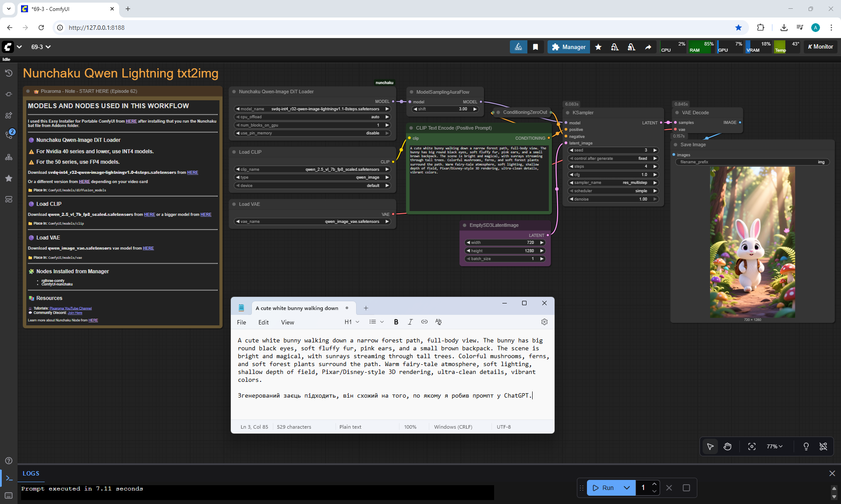Viewport: 841px width, 504px height.
Task: Open the Notepad View menu
Action: pyautogui.click(x=287, y=322)
